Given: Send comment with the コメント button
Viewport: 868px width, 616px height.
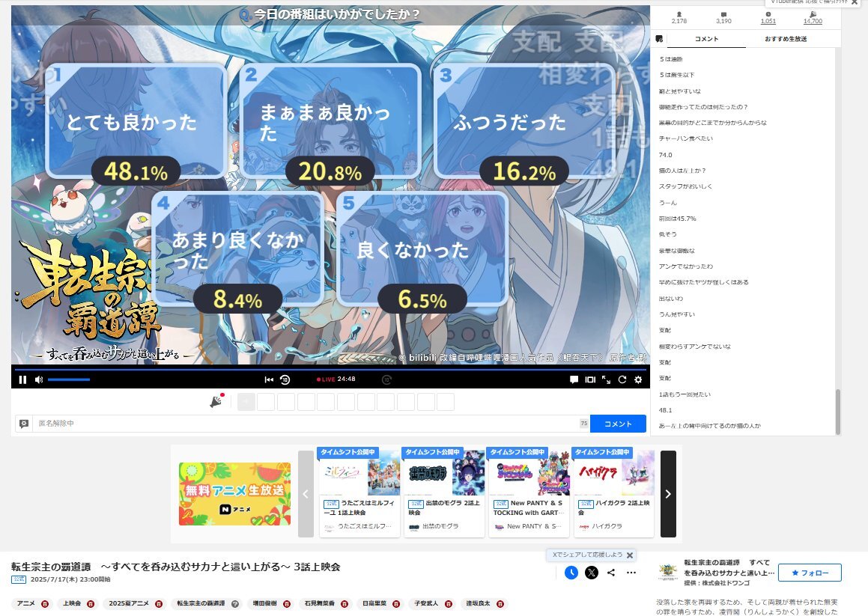Looking at the screenshot, I should (618, 424).
